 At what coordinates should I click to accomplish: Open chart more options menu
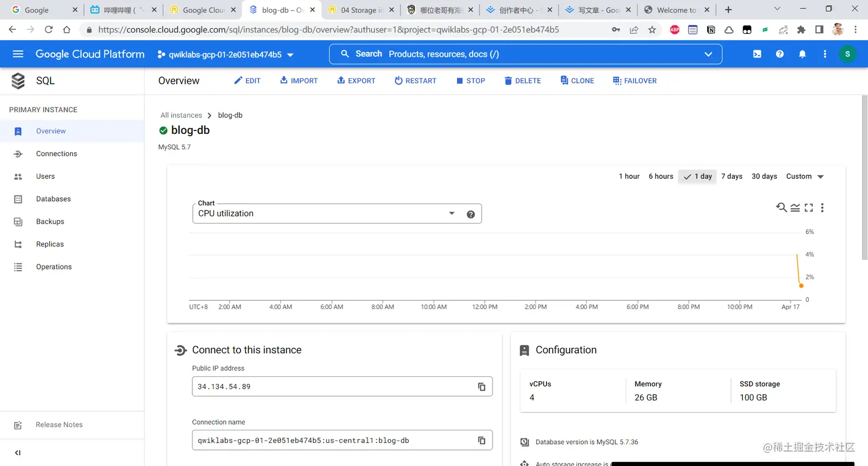[x=823, y=207]
